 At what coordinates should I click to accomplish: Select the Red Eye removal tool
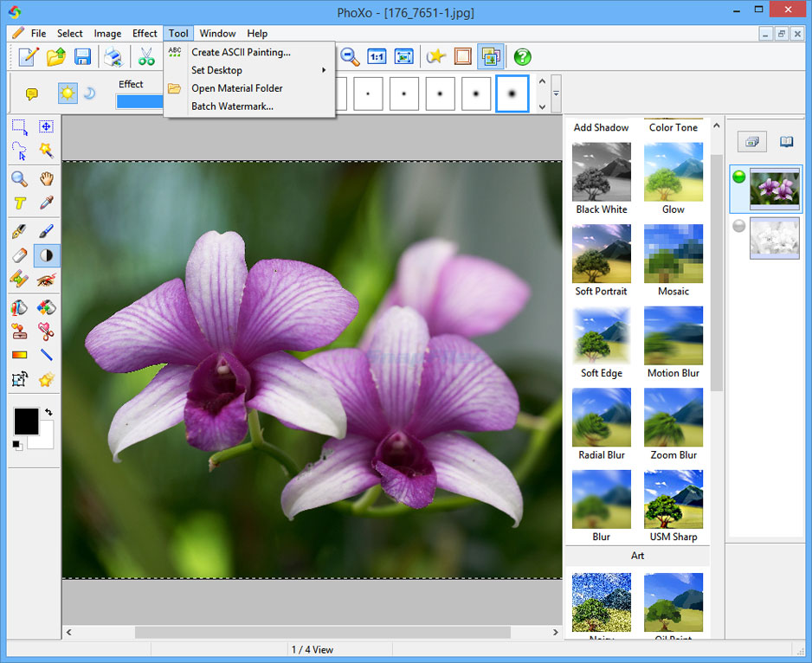[x=46, y=280]
